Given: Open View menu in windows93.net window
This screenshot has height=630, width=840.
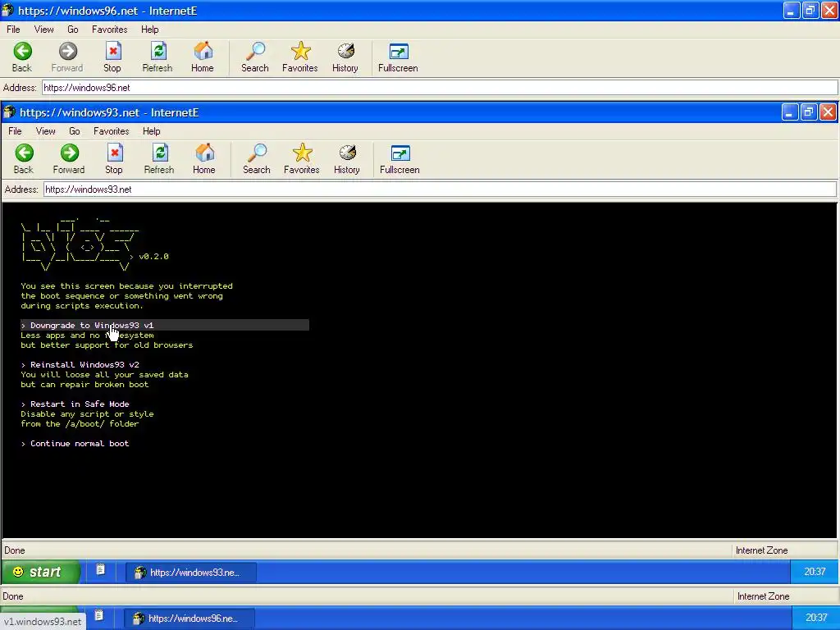Looking at the screenshot, I should click(x=46, y=131).
